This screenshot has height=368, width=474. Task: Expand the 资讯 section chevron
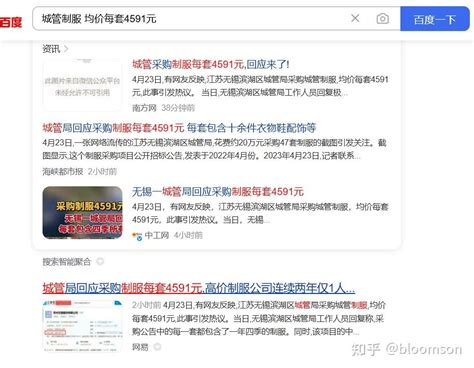[66, 49]
